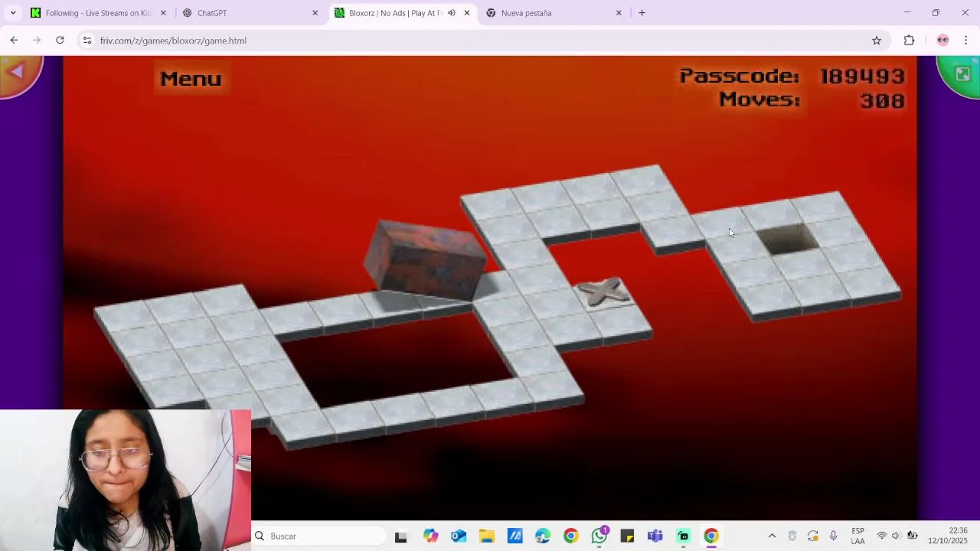Go forward in the browser
The image size is (980, 551).
(x=37, y=41)
